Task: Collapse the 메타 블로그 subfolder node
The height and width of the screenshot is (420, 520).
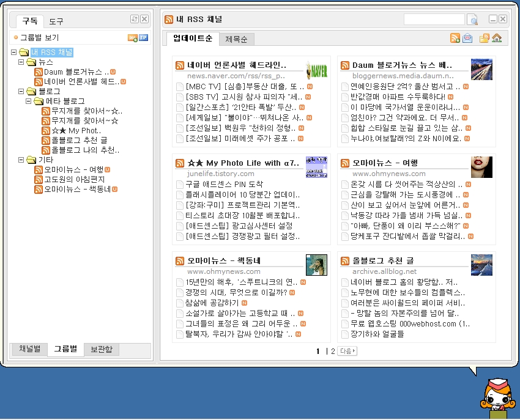Action: (28, 101)
